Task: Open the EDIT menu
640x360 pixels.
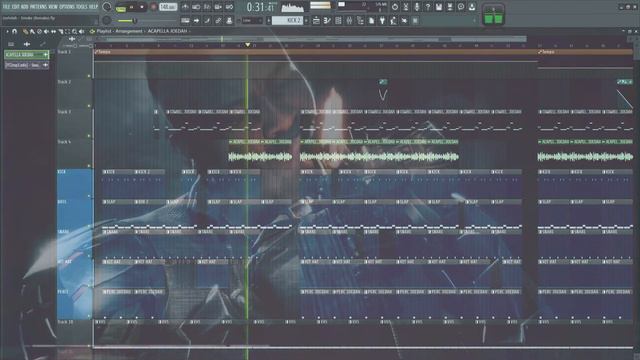Action: 16,7
